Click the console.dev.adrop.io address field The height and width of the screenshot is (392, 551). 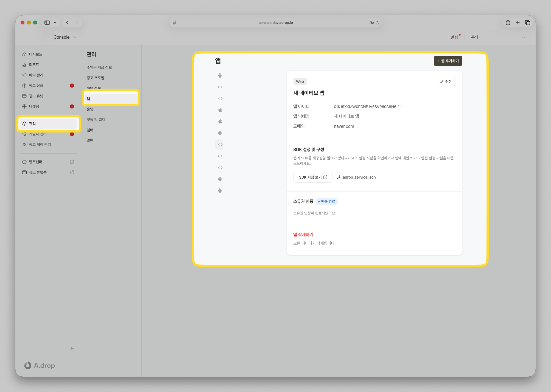click(275, 23)
